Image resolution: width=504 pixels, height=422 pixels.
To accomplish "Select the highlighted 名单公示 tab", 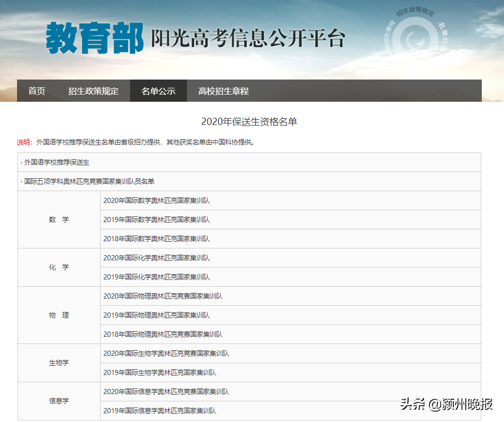I will coord(158,91).
